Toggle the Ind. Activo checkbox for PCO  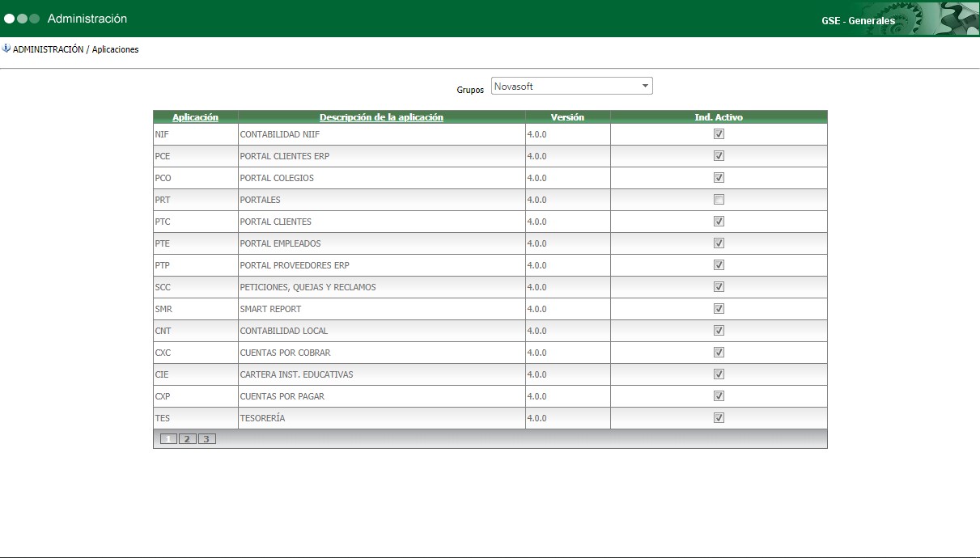(x=719, y=178)
